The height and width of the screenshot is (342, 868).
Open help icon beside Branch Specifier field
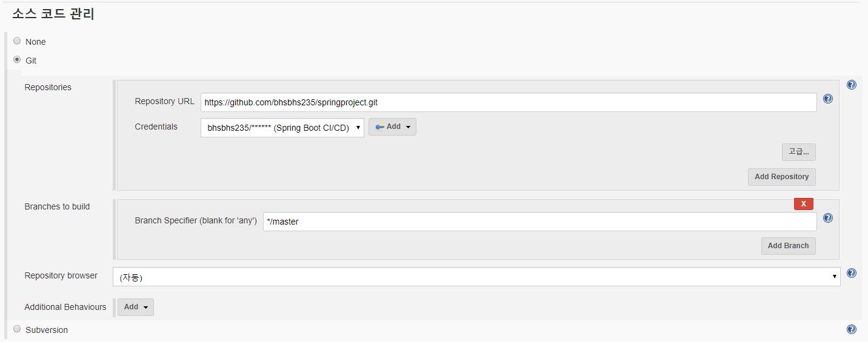pos(827,218)
